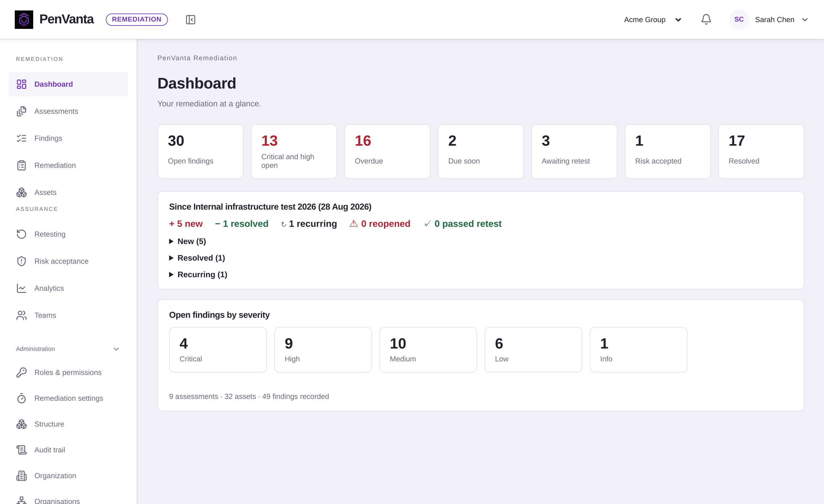Screen dimensions: 824x504
Task: Click the PenVanta hexagon logo icon
Action: (24, 19)
